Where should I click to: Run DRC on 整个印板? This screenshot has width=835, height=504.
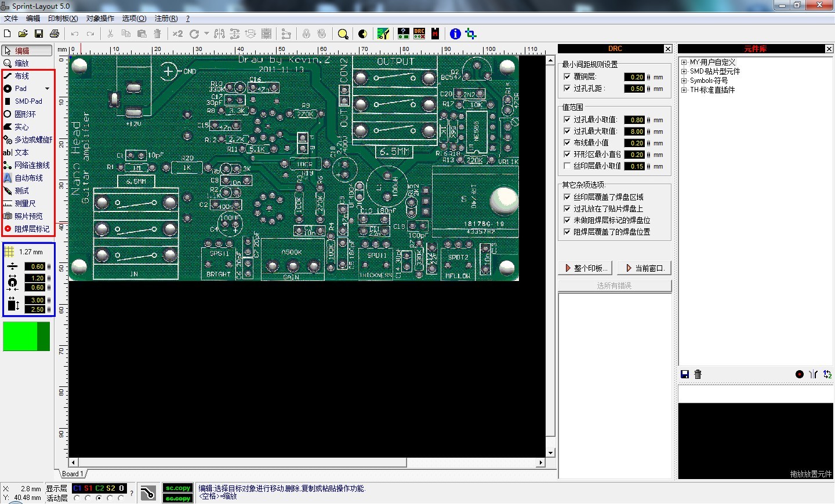pos(585,268)
